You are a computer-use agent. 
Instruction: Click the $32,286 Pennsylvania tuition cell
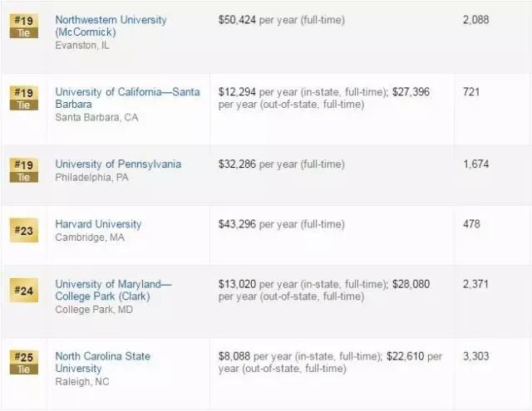[281, 164]
